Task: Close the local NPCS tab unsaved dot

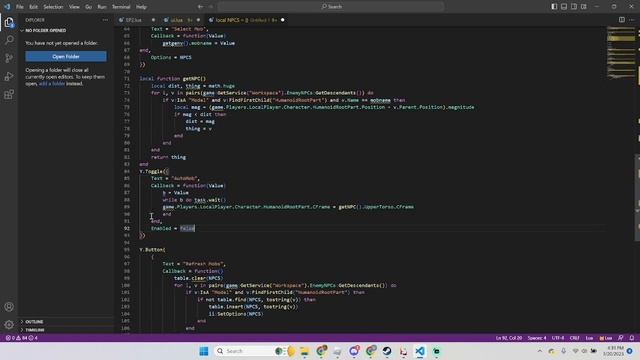Action: [x=282, y=20]
